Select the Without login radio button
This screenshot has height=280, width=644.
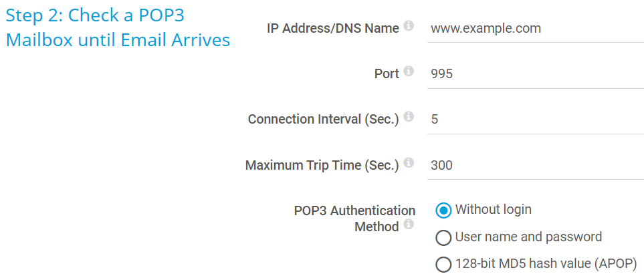click(x=443, y=211)
